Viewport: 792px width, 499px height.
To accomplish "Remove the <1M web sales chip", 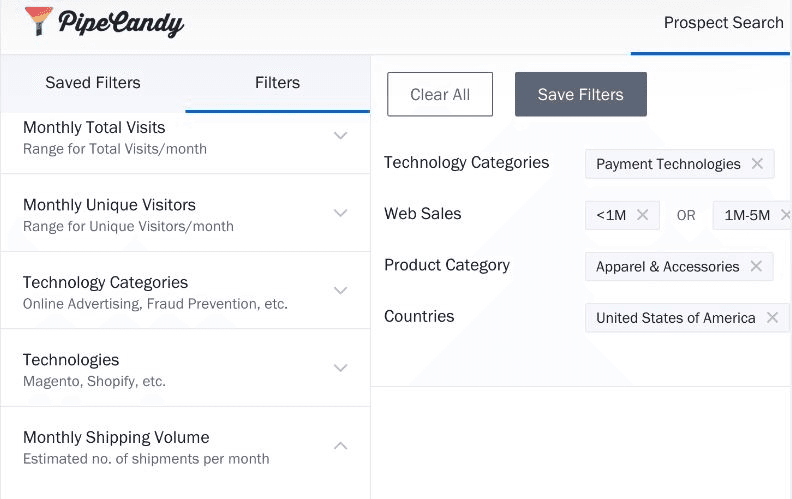I will click(x=642, y=215).
